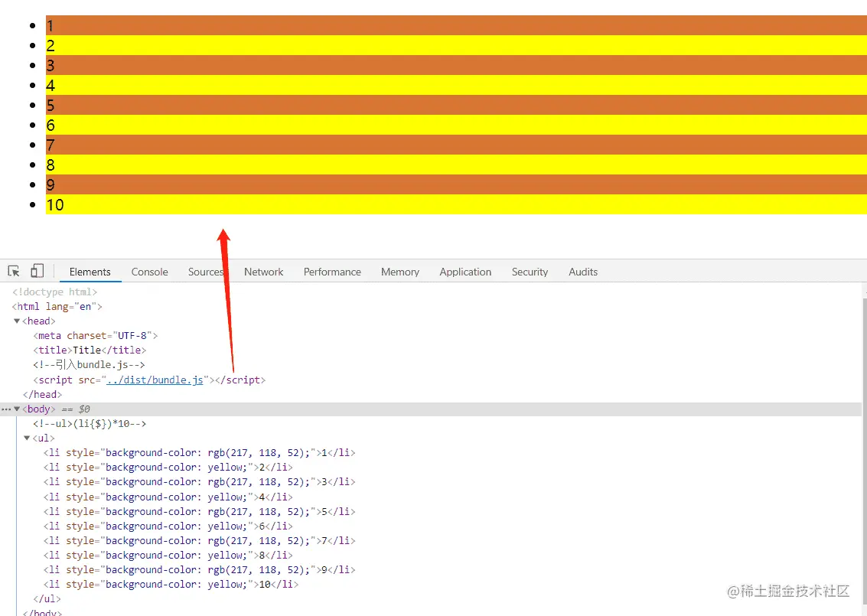The image size is (867, 616).
Task: Collapse the body node triangle
Action: click(17, 409)
